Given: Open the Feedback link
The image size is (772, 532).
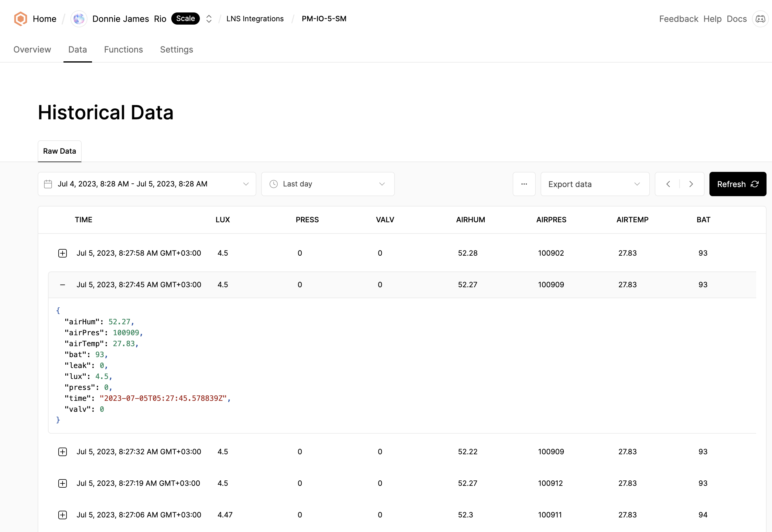Looking at the screenshot, I should pos(679,19).
